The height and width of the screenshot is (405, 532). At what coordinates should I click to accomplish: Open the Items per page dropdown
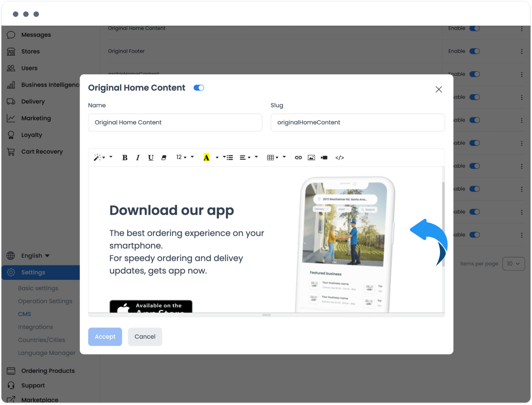[x=513, y=264]
